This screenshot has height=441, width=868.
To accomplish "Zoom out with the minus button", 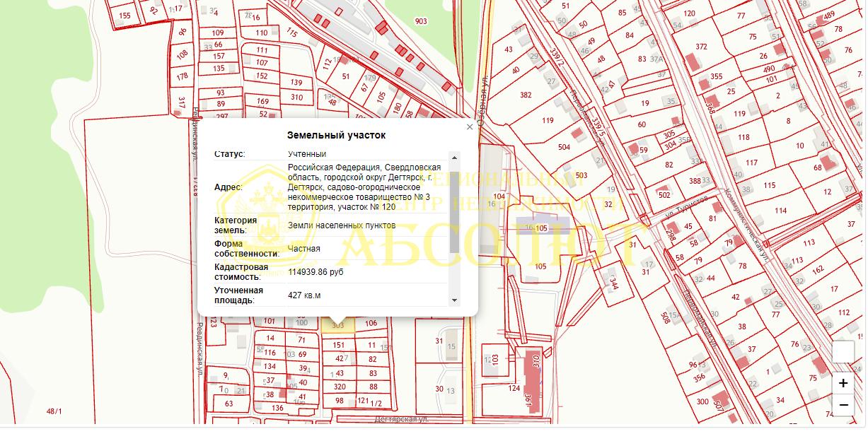I will pos(843,405).
